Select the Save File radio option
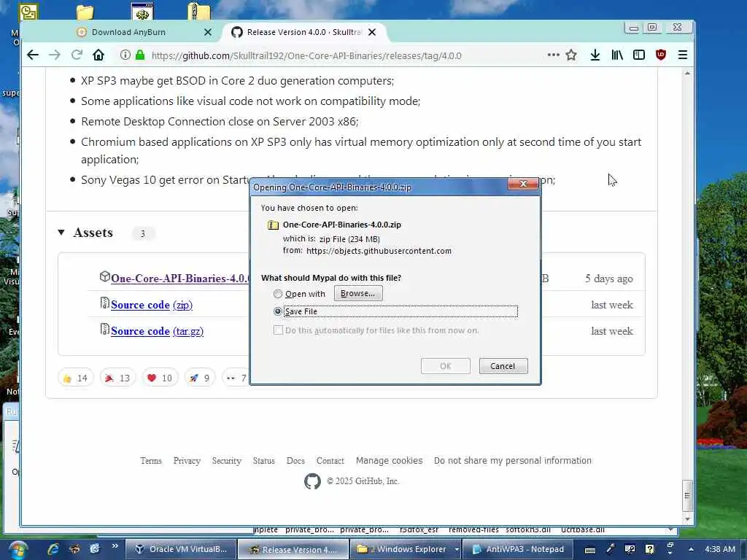 pyautogui.click(x=278, y=311)
